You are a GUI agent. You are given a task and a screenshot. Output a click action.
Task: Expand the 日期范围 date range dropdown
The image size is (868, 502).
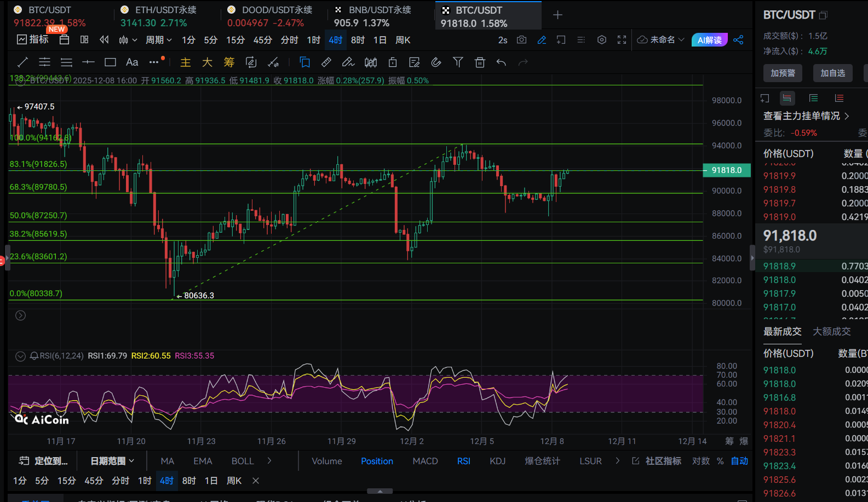[x=112, y=461]
